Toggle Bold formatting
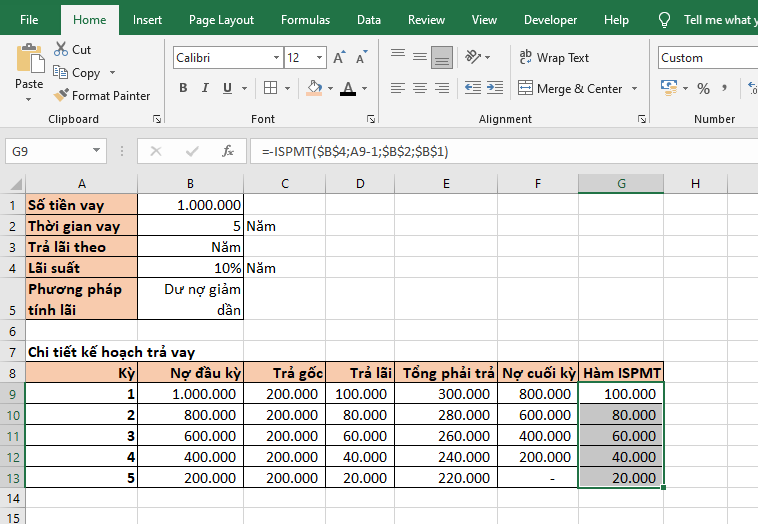Viewport: 758px width, 524px height. 183,88
